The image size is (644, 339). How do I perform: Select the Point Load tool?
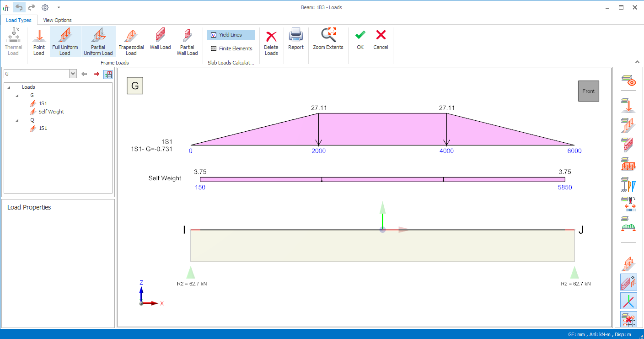coord(39,42)
